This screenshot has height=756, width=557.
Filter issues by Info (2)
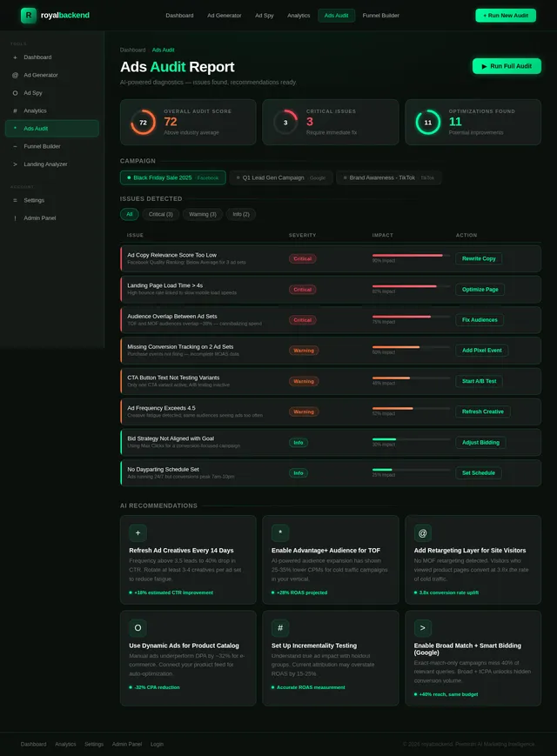241,214
